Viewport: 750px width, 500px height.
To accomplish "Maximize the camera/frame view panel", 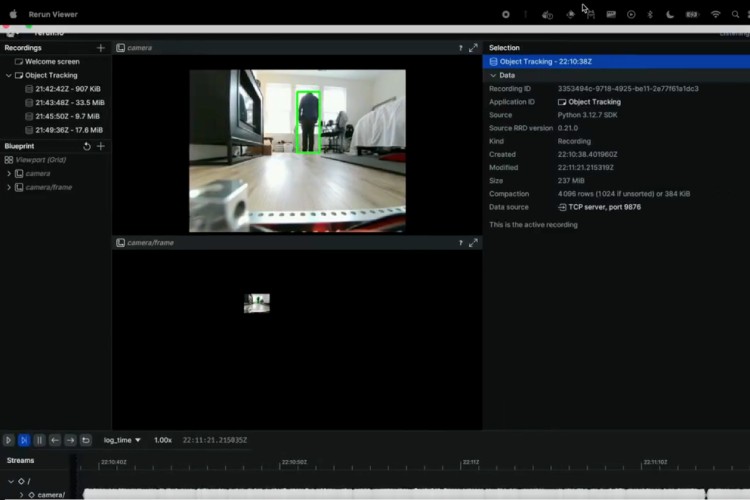I will click(473, 243).
